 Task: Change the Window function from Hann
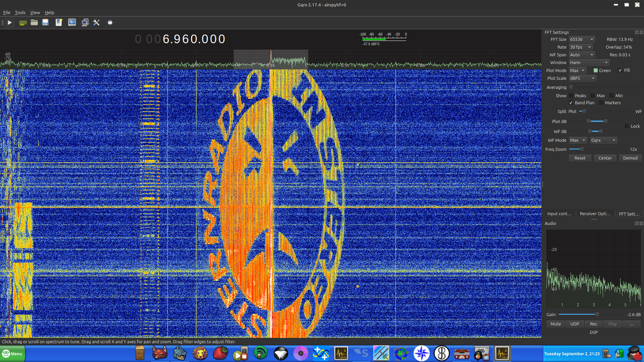588,62
